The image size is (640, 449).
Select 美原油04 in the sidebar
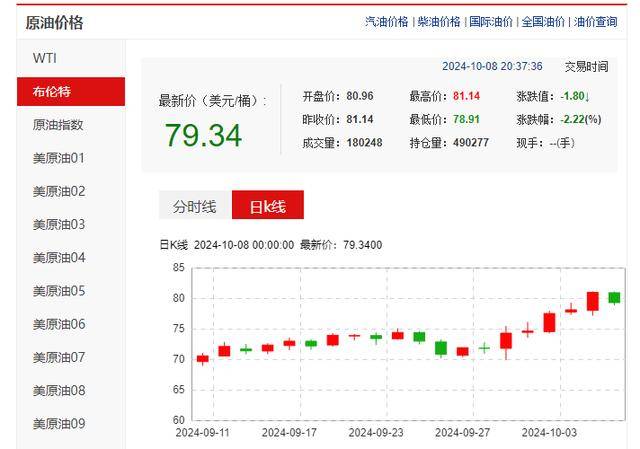pos(71,258)
